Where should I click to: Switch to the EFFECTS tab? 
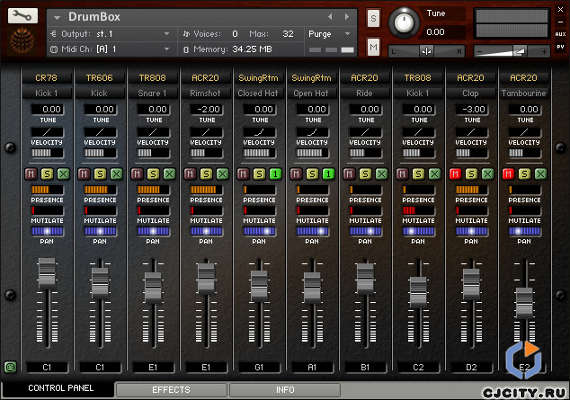pyautogui.click(x=171, y=390)
